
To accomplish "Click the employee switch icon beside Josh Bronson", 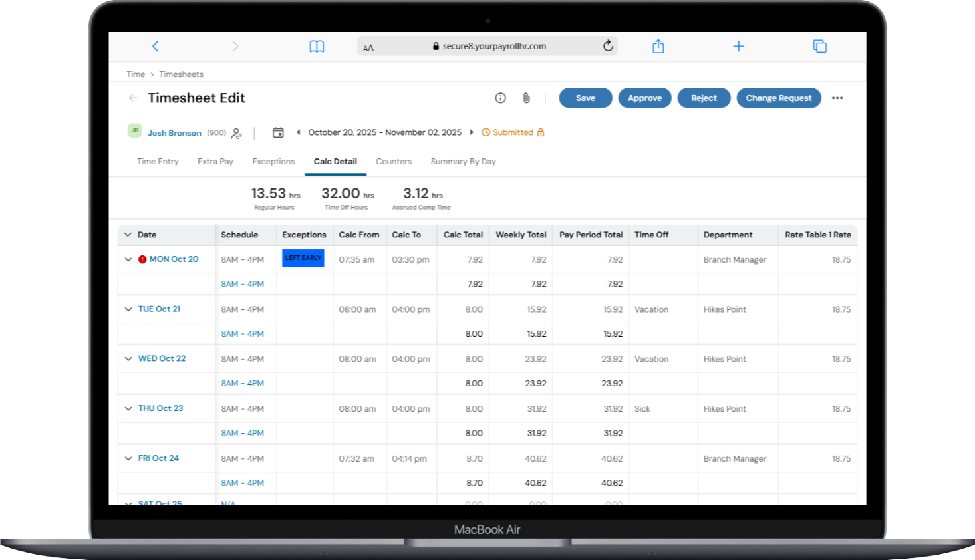I will tap(235, 132).
